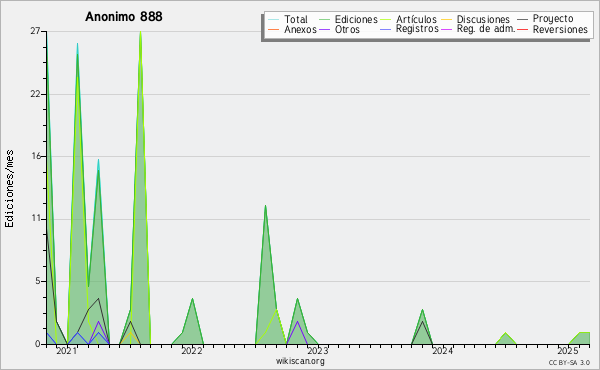Screen dimensions: 600x370
Task: Click the chart title "Anonimo 888"
Action: point(124,17)
